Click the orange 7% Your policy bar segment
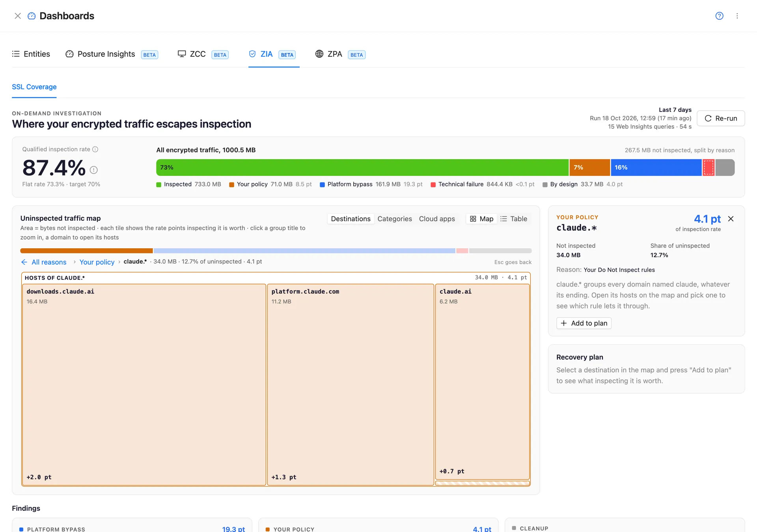The width and height of the screenshot is (757, 532). point(590,167)
